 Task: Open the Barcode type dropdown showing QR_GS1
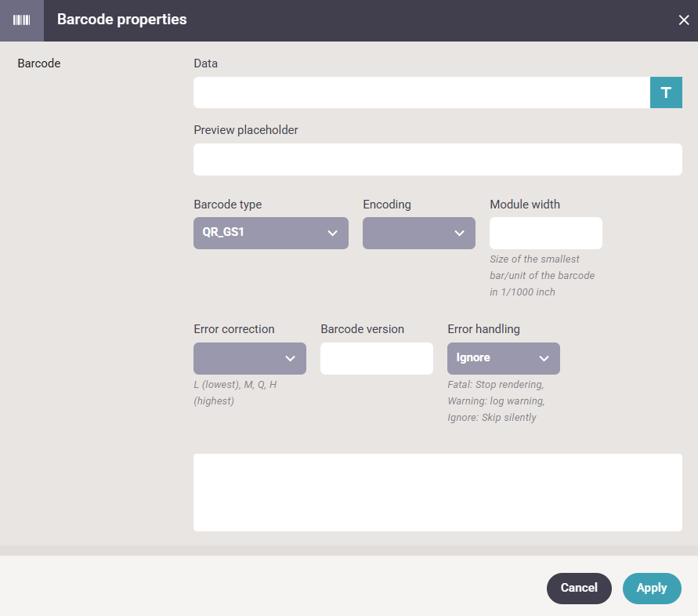point(270,233)
